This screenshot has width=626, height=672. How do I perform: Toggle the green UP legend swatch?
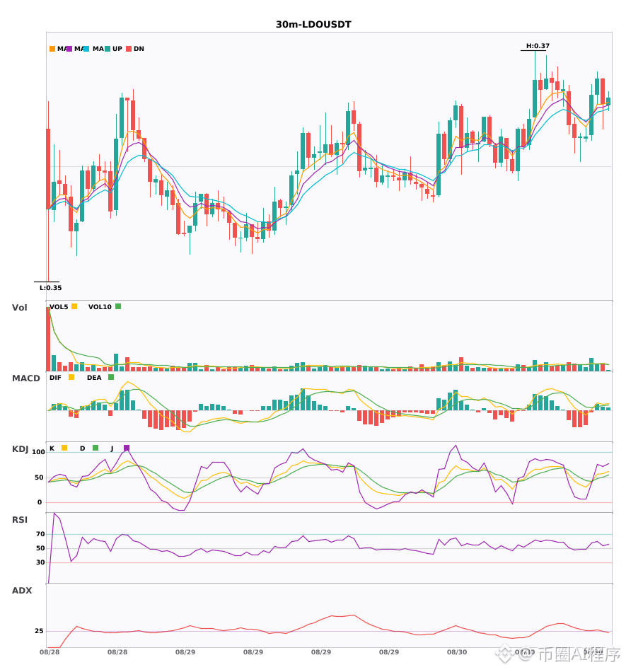tap(108, 49)
